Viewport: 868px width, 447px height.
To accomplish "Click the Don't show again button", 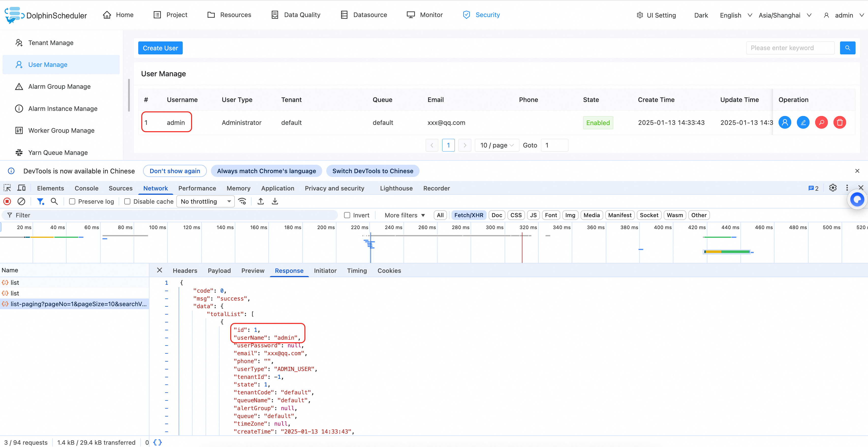I will 175,171.
